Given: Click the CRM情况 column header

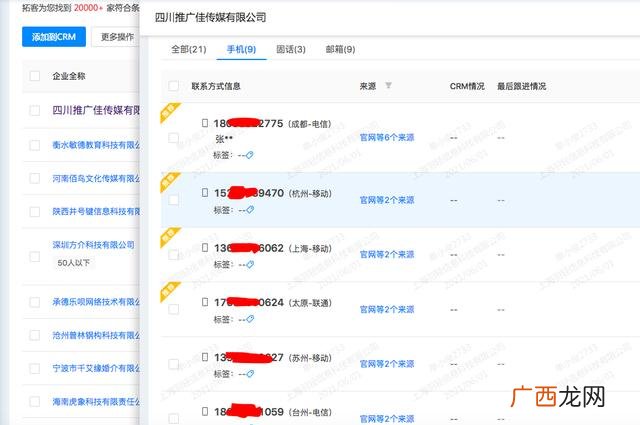Looking at the screenshot, I should [x=467, y=86].
